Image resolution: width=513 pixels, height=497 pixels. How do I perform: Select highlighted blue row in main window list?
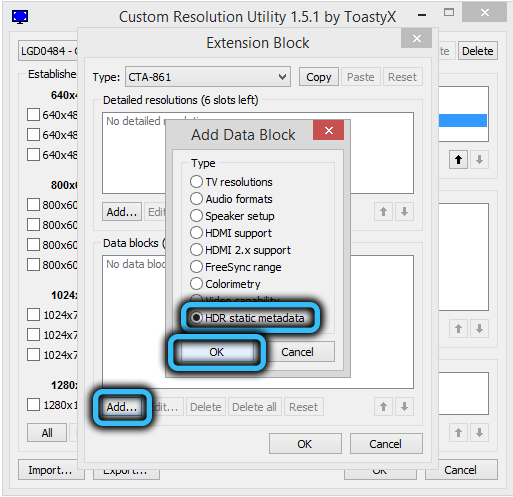click(463, 120)
